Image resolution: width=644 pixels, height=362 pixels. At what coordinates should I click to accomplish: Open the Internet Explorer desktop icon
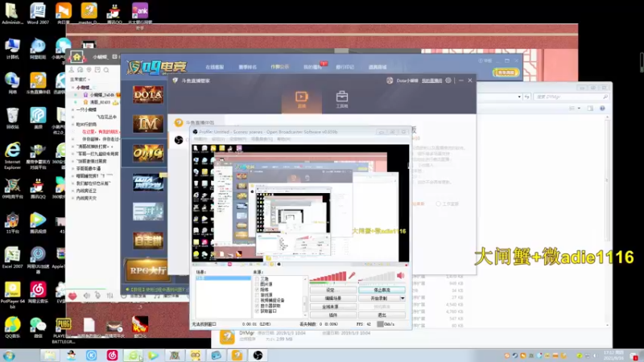click(12, 155)
